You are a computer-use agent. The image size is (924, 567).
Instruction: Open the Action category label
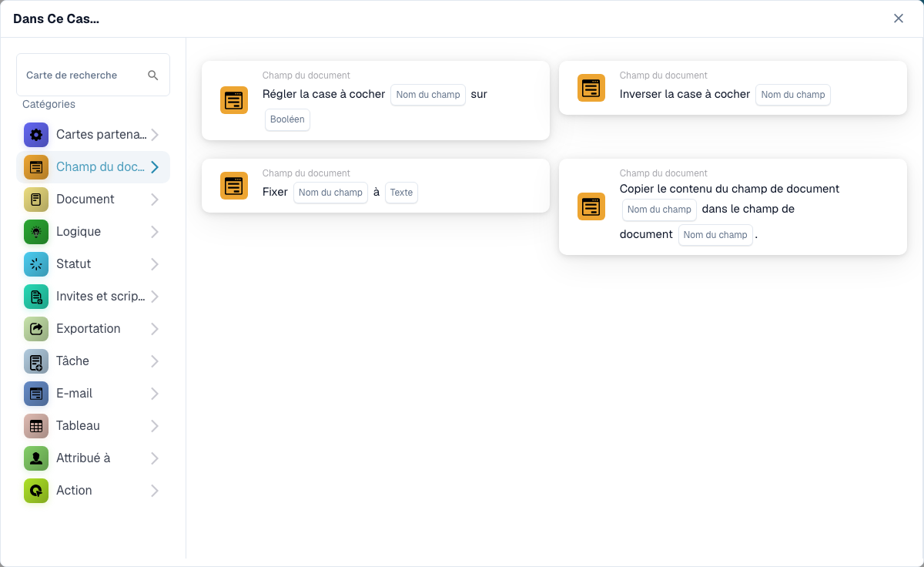point(74,491)
